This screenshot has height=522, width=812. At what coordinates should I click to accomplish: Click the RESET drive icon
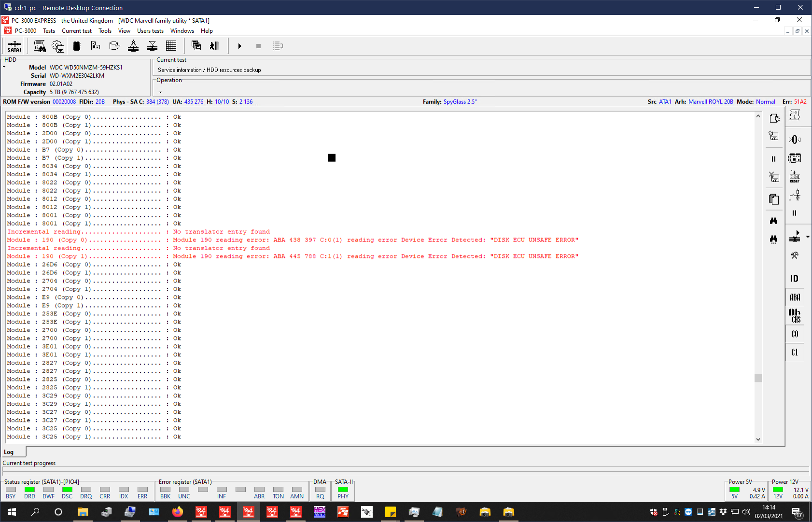pos(795,176)
